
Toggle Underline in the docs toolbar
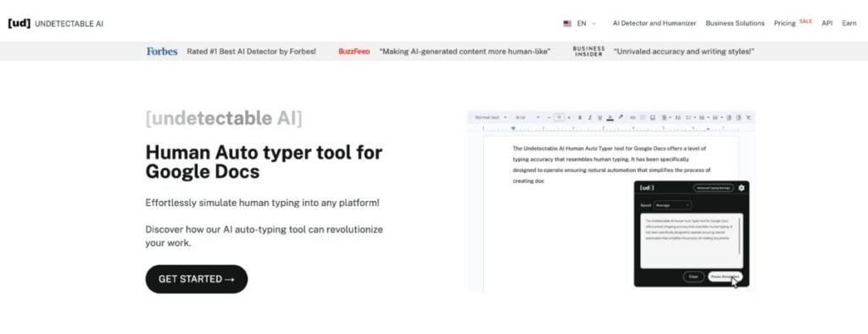pyautogui.click(x=600, y=118)
